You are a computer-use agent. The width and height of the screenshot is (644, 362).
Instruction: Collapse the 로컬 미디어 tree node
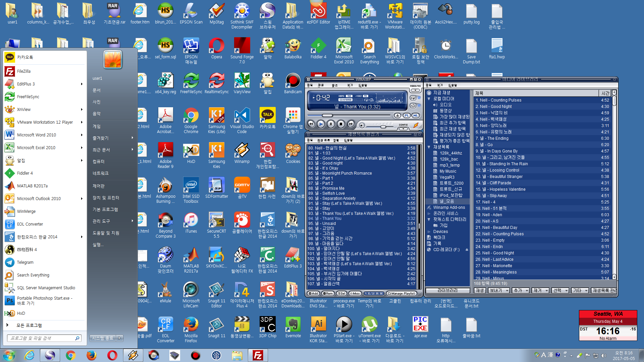tap(429, 99)
